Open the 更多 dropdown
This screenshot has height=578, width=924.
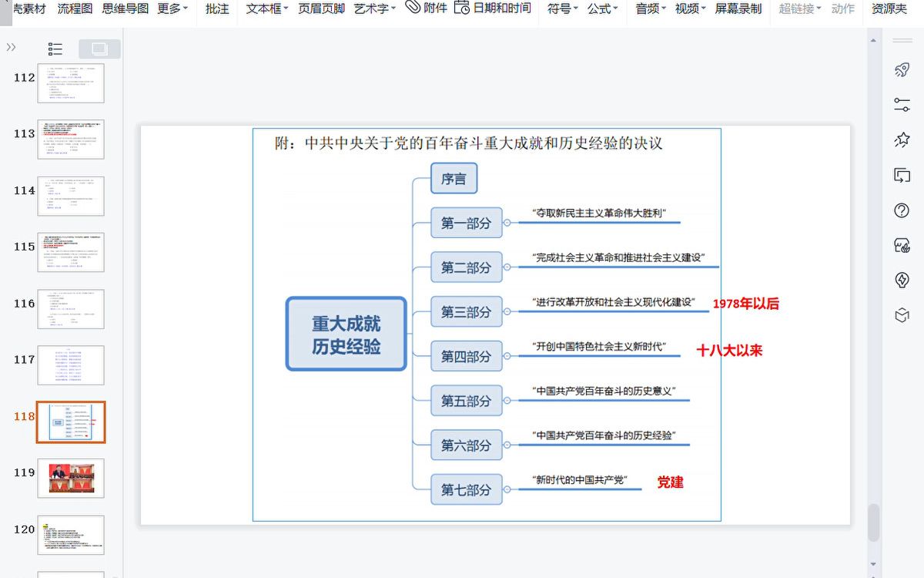[173, 8]
